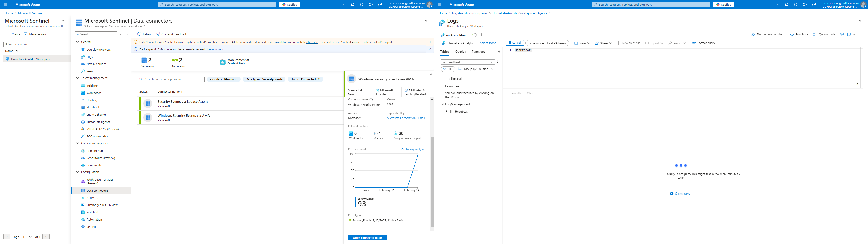This screenshot has width=868, height=244.
Task: Open Guides & Feedback
Action: [171, 34]
